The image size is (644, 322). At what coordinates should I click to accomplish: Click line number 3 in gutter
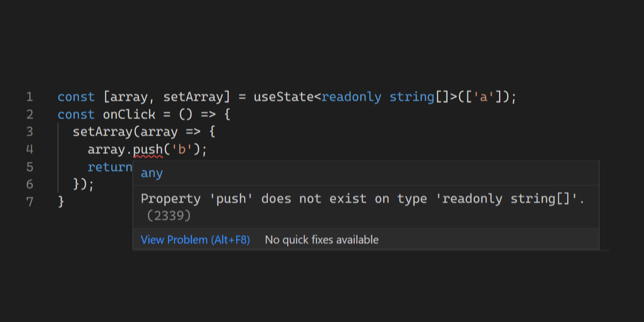[x=30, y=132]
